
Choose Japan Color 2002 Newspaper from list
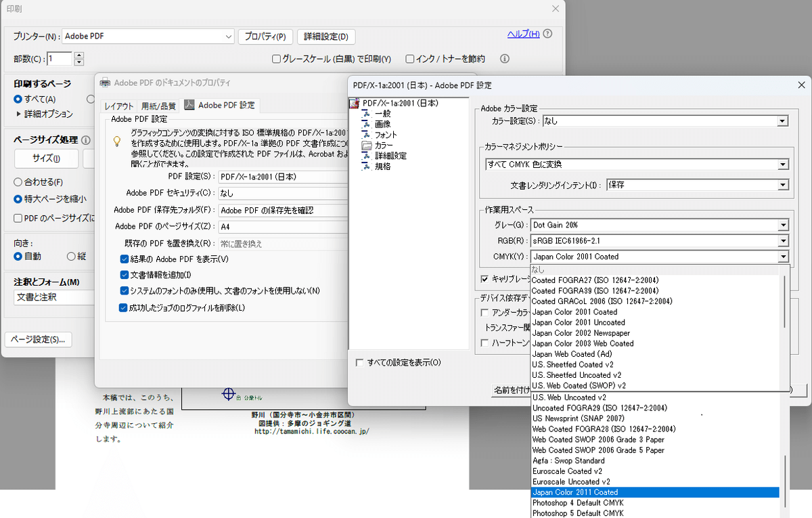click(x=655, y=333)
